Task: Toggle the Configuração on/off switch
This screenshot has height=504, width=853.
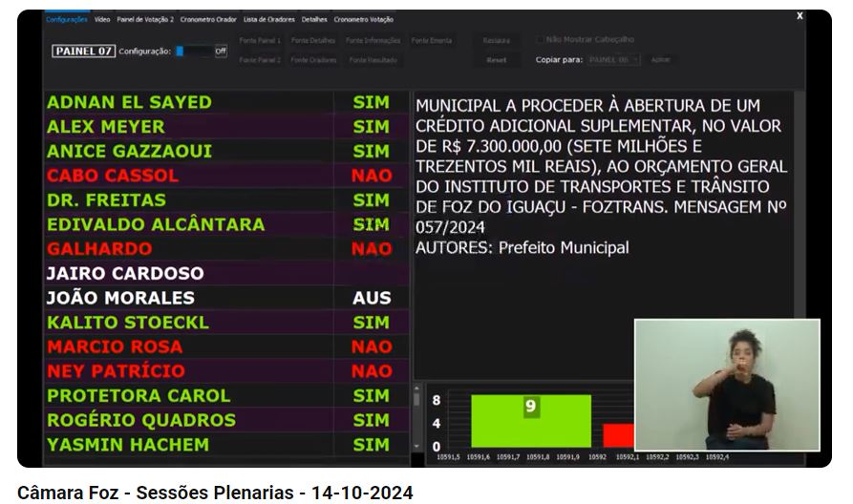Action: [x=201, y=52]
